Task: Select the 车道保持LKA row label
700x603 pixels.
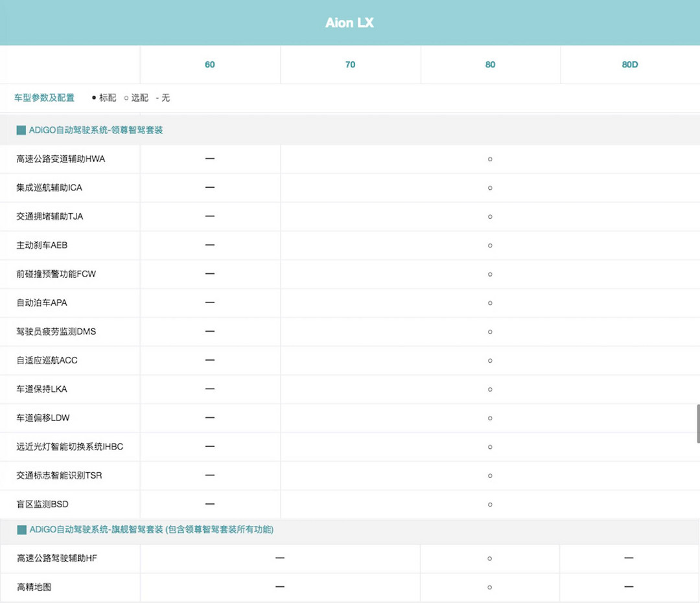Action: (x=41, y=389)
